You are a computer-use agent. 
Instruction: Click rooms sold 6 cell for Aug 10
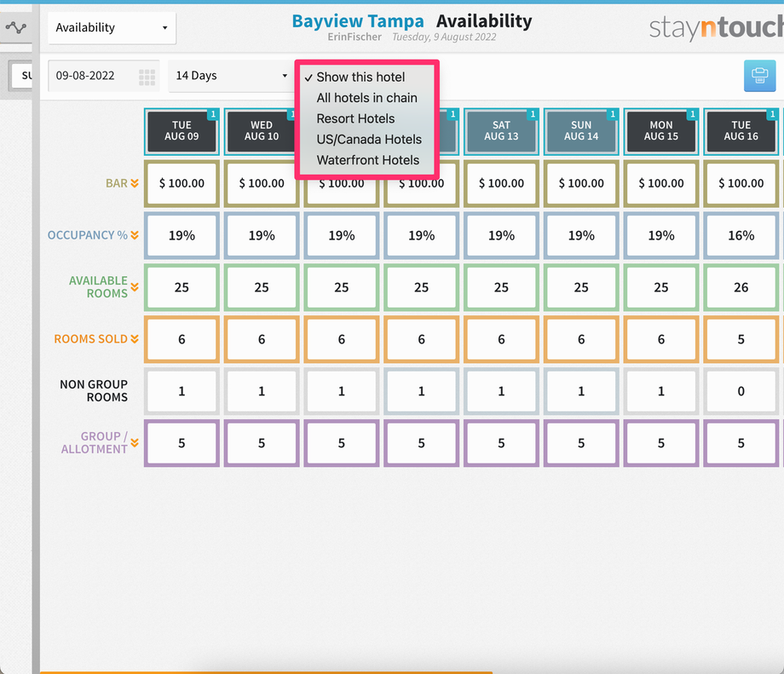pyautogui.click(x=262, y=339)
